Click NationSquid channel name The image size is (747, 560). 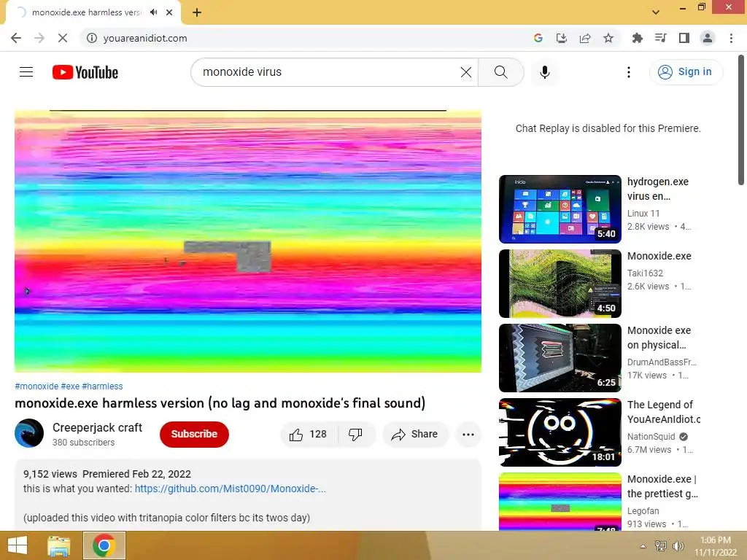tap(651, 437)
